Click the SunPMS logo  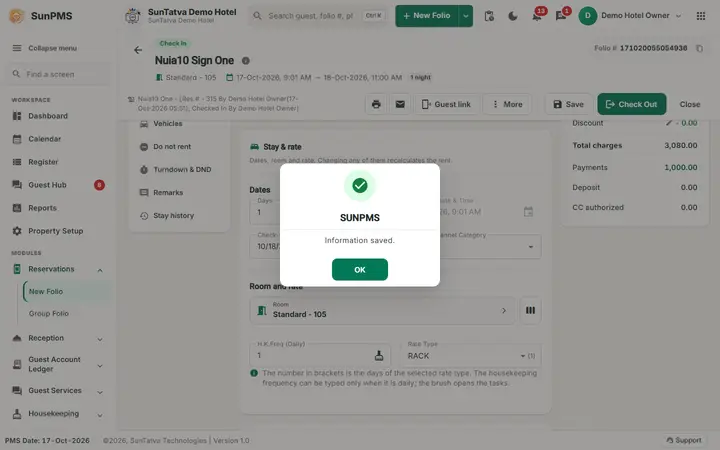coord(41,16)
